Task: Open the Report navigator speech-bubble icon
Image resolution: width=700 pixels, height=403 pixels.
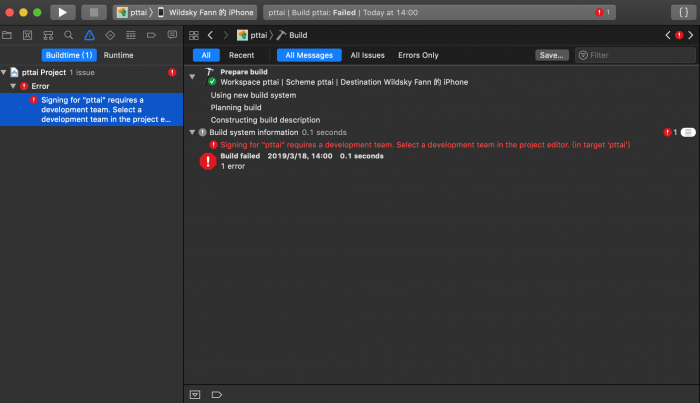Action: click(x=171, y=35)
